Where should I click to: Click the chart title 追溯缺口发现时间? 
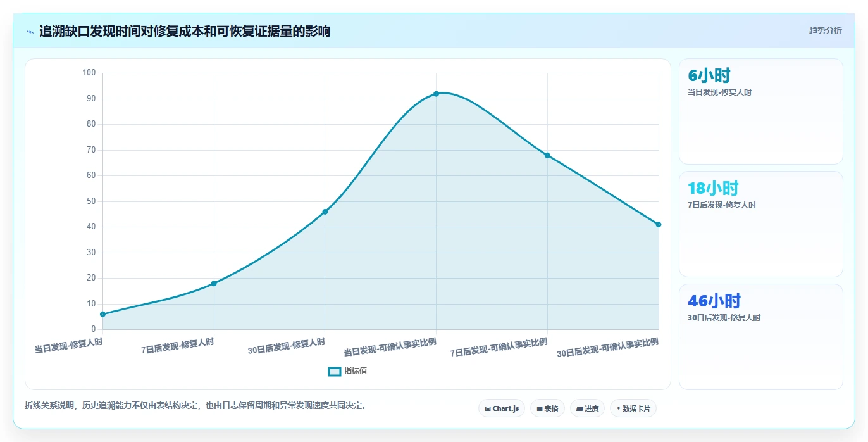(90, 31)
